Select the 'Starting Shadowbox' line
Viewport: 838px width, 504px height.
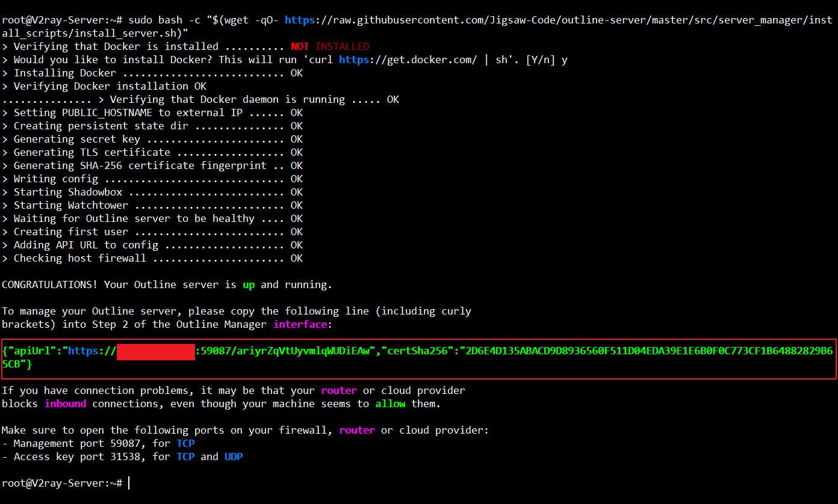[x=152, y=192]
